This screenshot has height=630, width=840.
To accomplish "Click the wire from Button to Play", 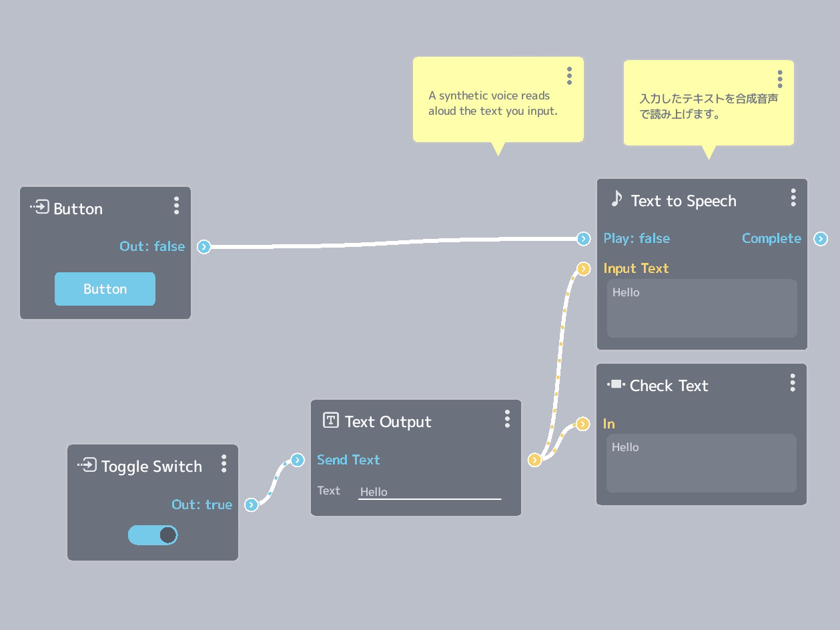I will [394, 243].
